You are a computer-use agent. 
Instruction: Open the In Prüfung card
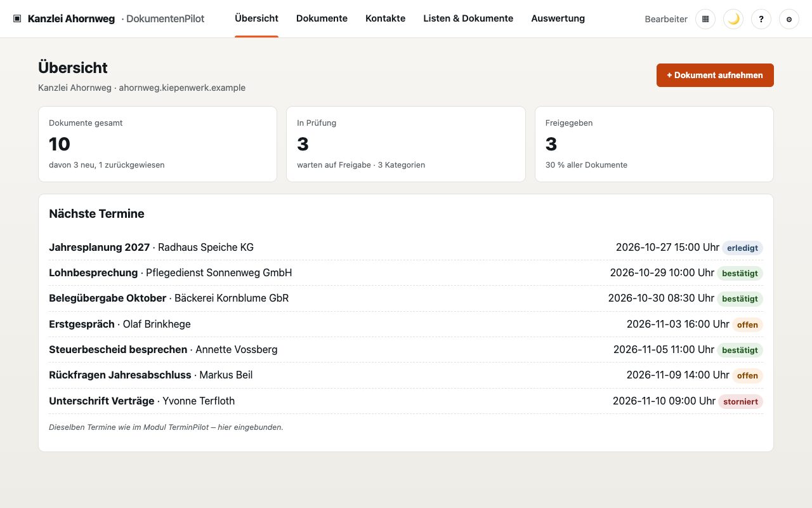(406, 144)
